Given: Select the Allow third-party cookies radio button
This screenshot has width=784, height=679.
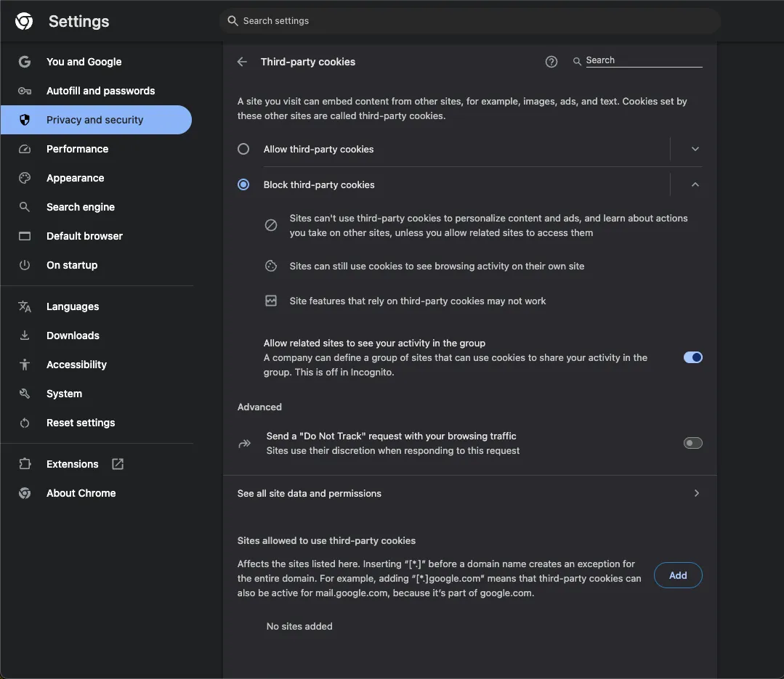Looking at the screenshot, I should tap(243, 149).
